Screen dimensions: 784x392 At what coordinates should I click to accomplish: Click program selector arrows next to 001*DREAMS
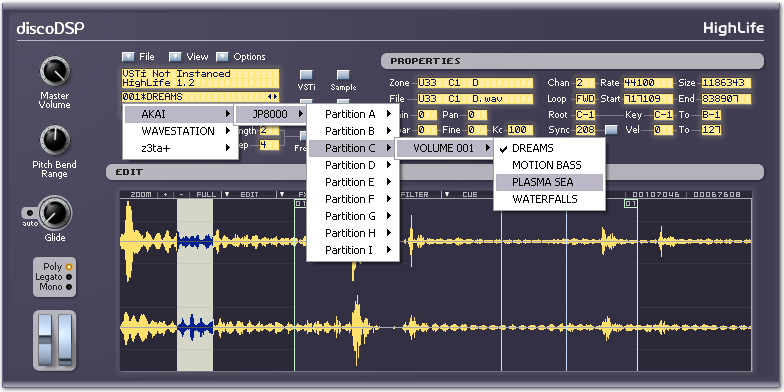(x=272, y=97)
